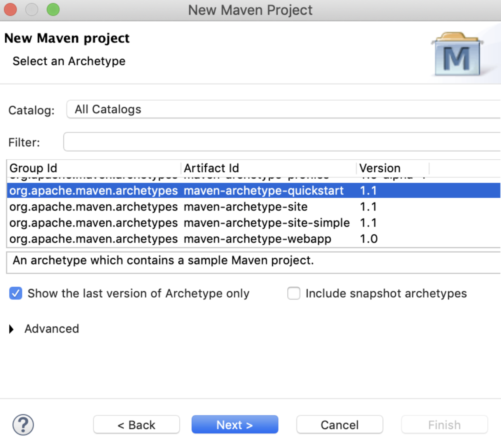Select the maven-archetype-webapp row

(x=254, y=239)
